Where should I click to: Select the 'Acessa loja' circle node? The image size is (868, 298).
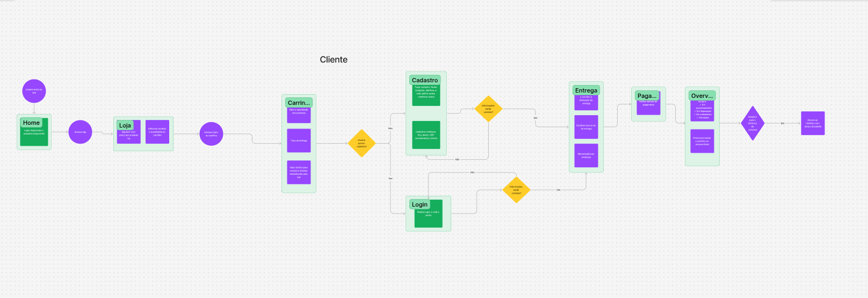pos(80,132)
